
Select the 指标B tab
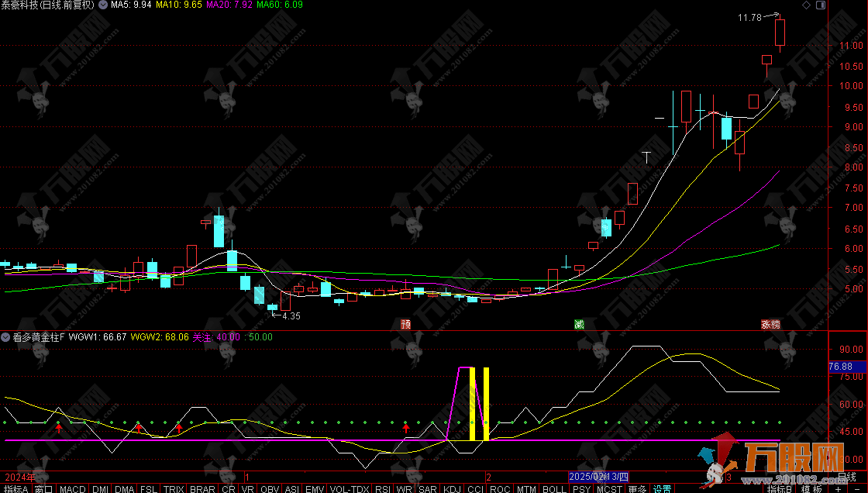pyautogui.click(x=780, y=488)
